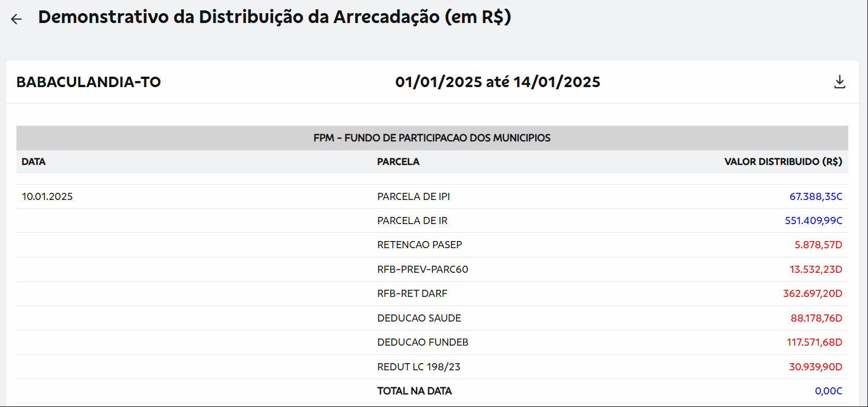868x407 pixels.
Task: Click the PARCELA column header
Action: point(398,162)
